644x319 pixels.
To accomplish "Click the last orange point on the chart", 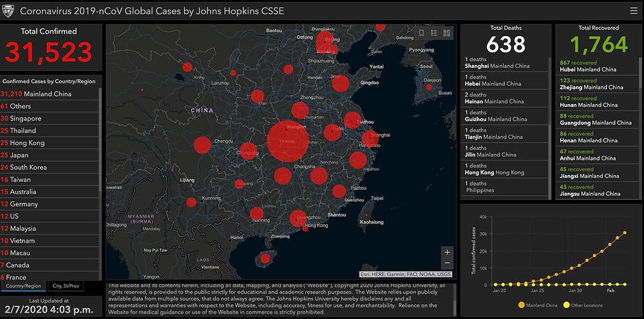I will click(x=625, y=233).
